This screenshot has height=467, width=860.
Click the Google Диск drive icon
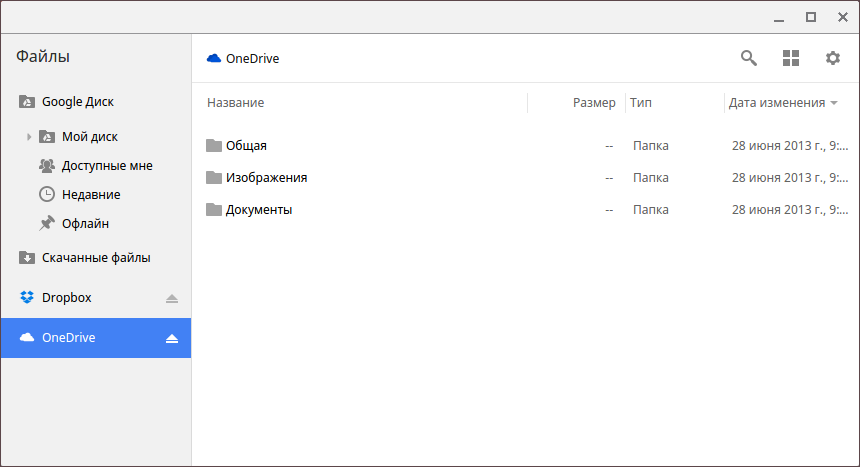[27, 101]
